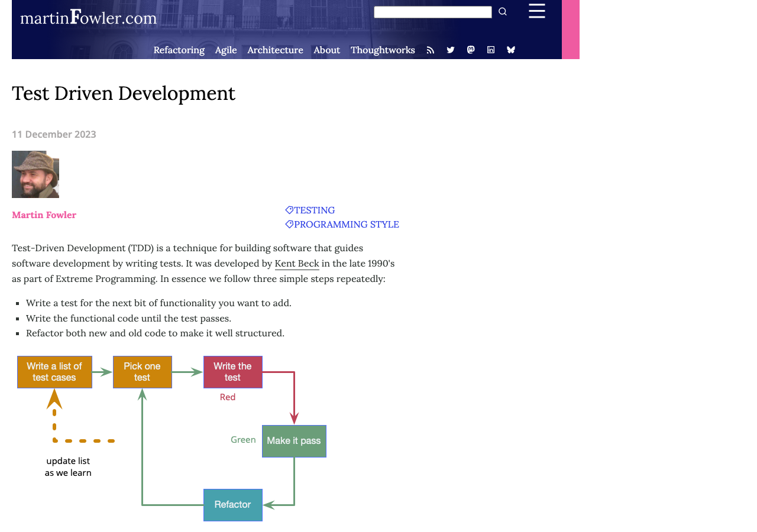757x532 pixels.
Task: Click the 'Green' label in diagram
Action: pos(243,440)
